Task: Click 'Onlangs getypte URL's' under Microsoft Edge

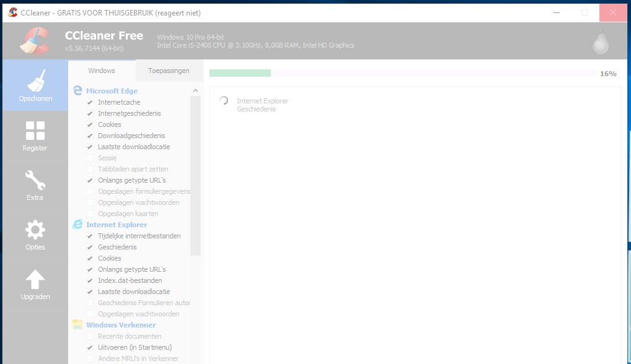Action: [132, 180]
